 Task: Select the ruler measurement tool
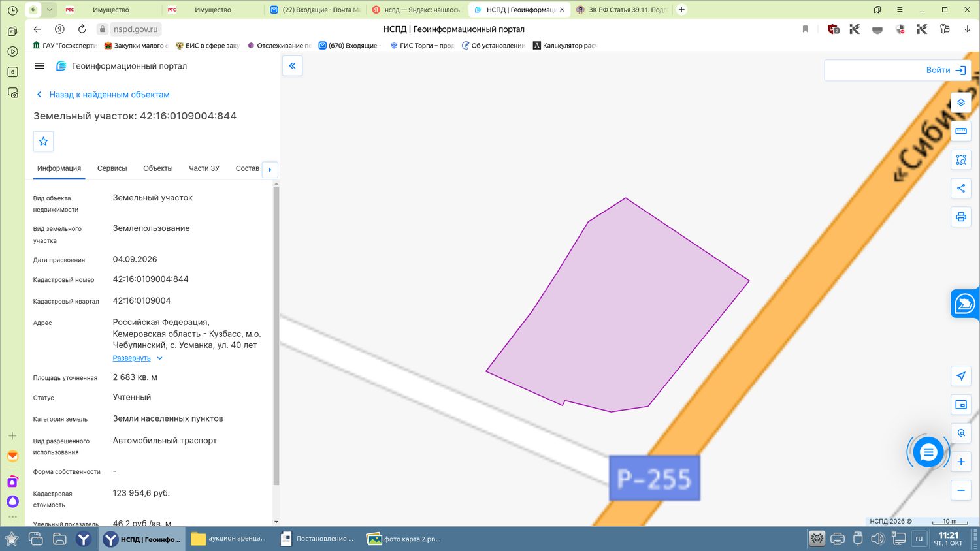click(x=961, y=131)
